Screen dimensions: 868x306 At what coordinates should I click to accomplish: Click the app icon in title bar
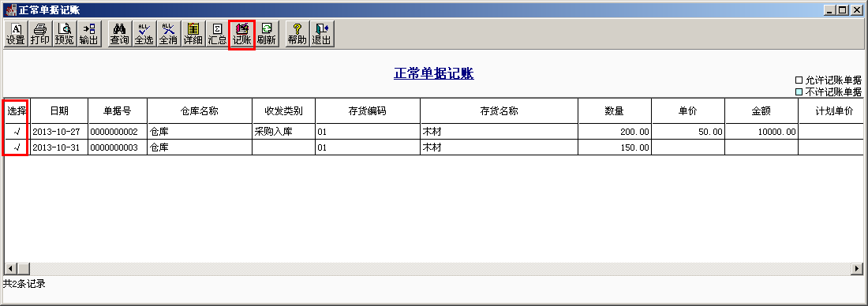10,9
